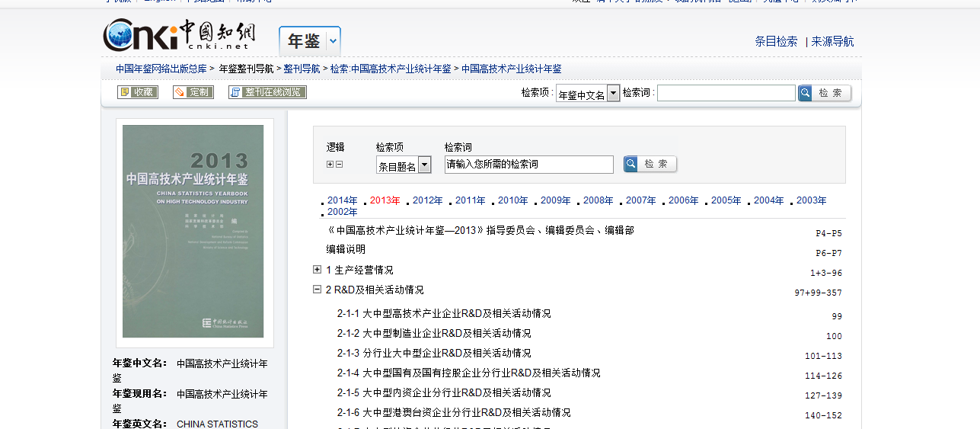This screenshot has width=980, height=429.
Task: Select the 2005年 edition
Action: click(x=726, y=200)
